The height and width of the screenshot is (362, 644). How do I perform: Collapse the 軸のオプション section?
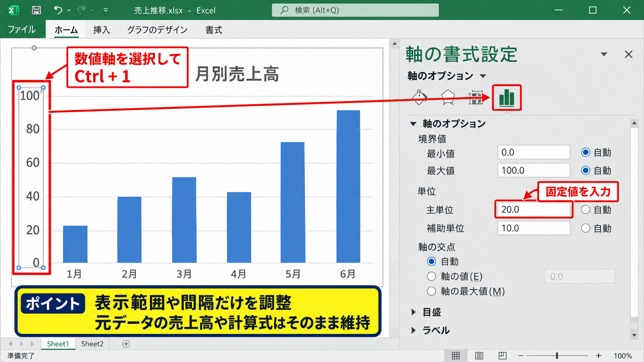tap(413, 124)
